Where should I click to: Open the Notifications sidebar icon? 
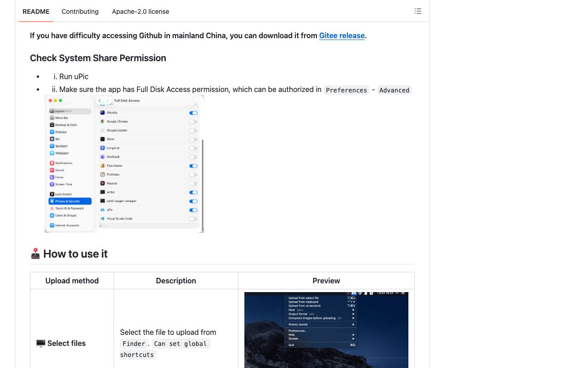pyautogui.click(x=52, y=163)
